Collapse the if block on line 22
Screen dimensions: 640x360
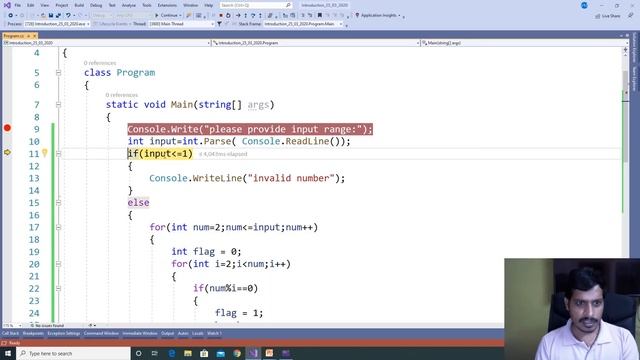tap(58, 288)
